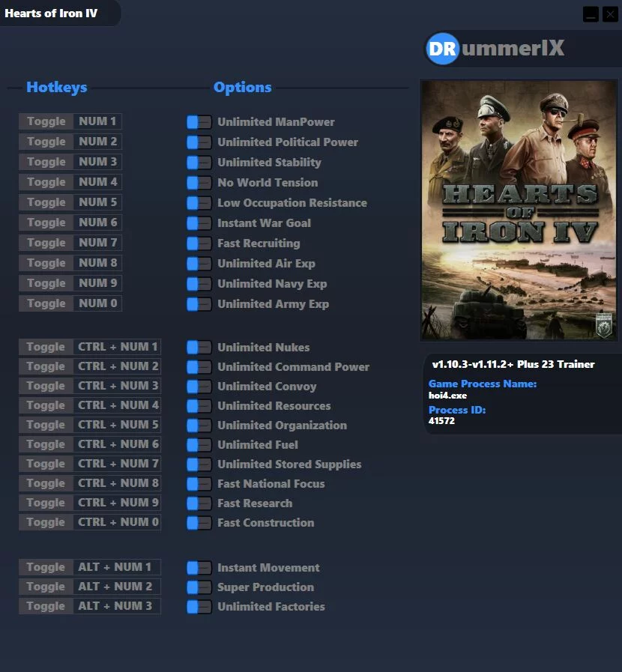Toggle Unlimited Factories on
The width and height of the screenshot is (622, 672).
[199, 607]
